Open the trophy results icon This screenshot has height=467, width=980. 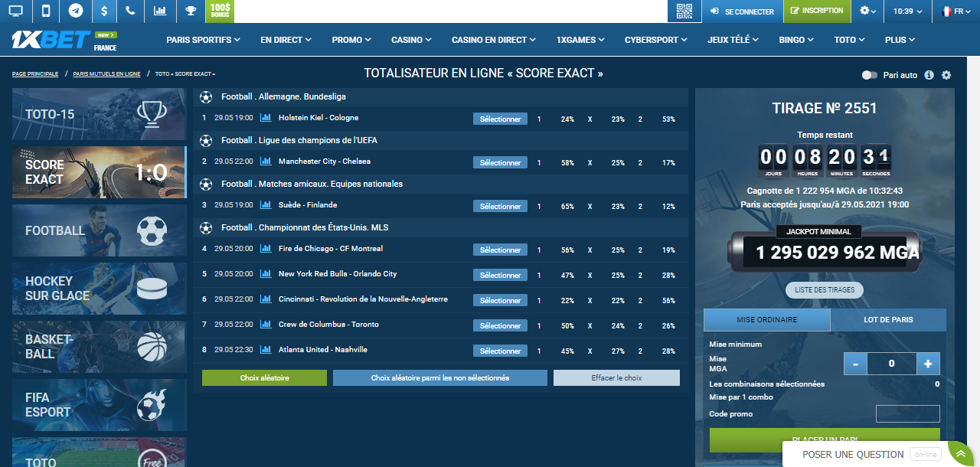(190, 11)
